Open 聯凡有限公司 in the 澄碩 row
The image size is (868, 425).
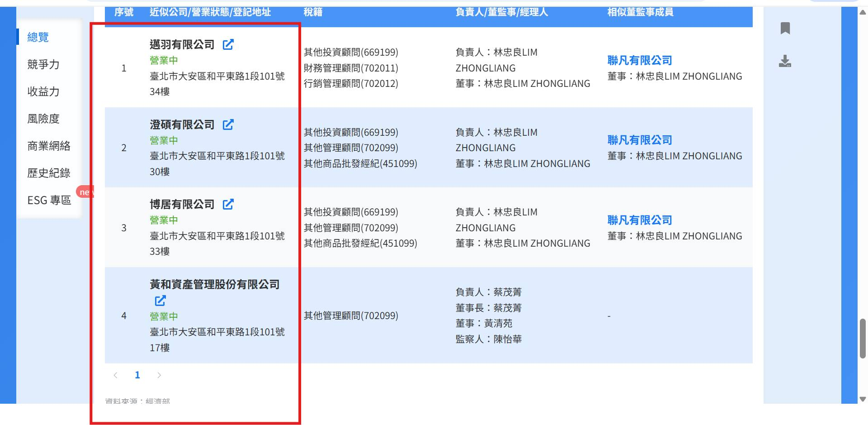point(639,140)
